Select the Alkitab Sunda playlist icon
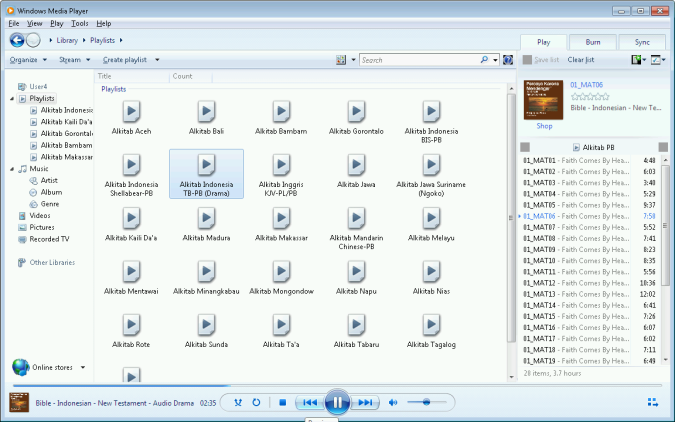675x422 pixels. [x=206, y=326]
